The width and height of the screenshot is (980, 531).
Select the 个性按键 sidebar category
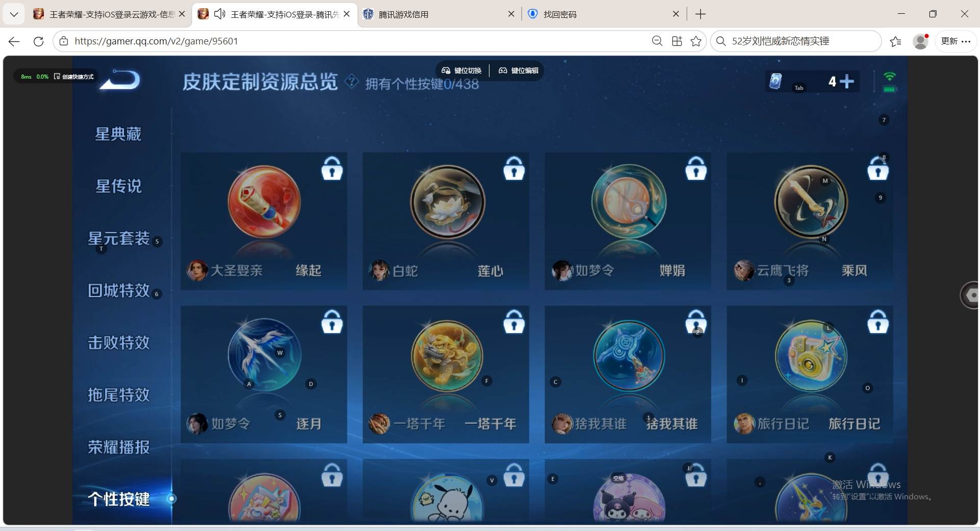[x=118, y=499]
